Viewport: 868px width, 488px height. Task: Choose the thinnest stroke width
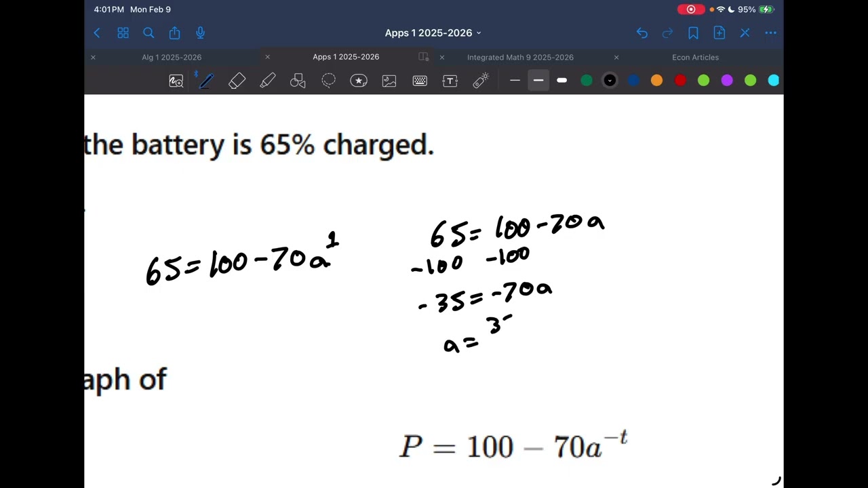coord(515,81)
